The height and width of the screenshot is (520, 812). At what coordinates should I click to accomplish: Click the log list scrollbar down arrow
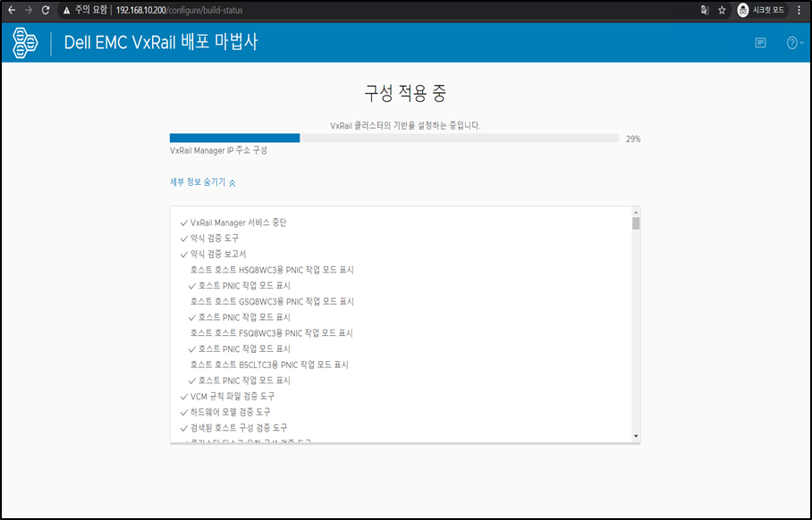[636, 436]
